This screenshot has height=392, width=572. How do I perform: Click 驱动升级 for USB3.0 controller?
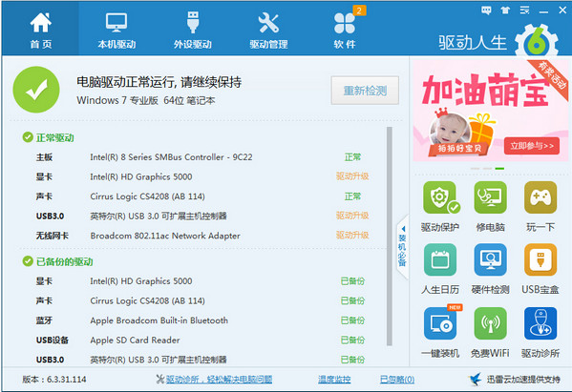(x=352, y=216)
